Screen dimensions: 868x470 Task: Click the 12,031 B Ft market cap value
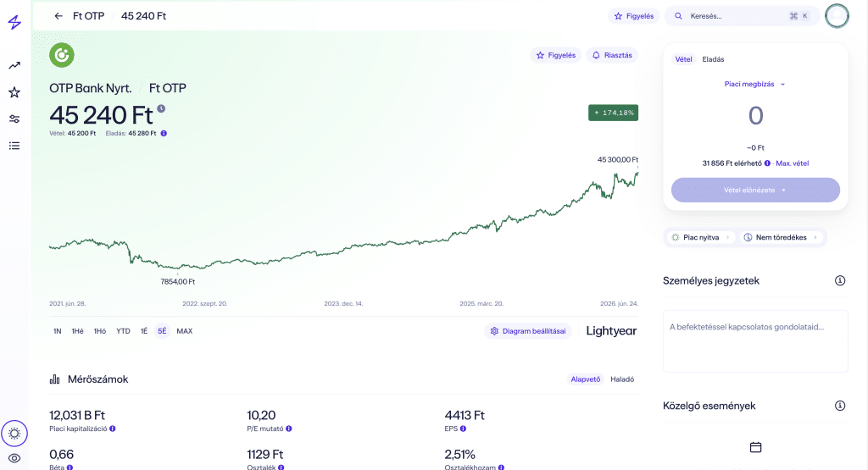pyautogui.click(x=77, y=415)
